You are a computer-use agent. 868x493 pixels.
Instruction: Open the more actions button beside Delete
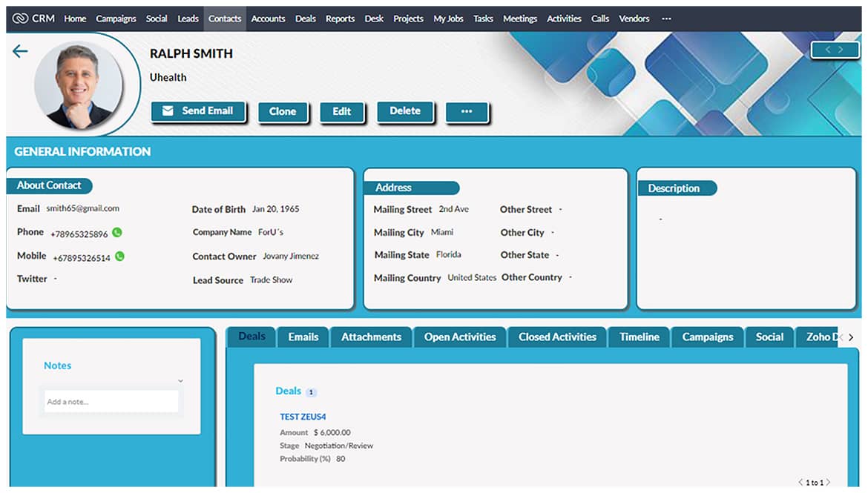pos(467,112)
